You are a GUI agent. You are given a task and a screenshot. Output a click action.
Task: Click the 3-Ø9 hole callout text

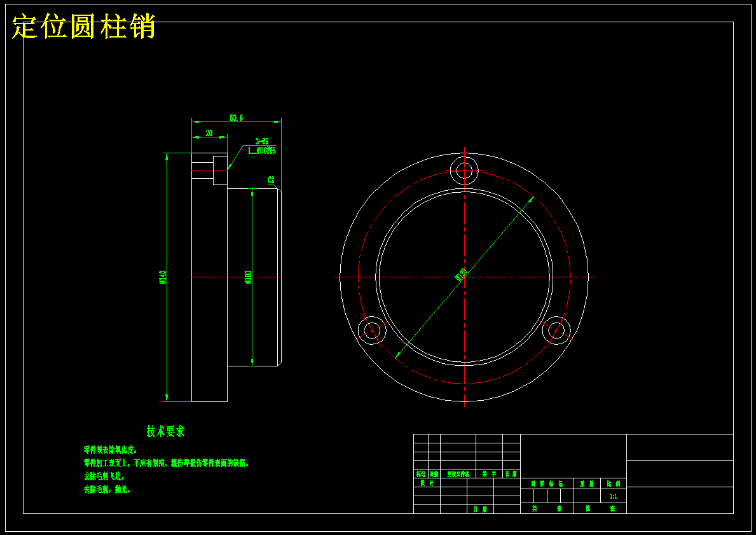coord(262,141)
